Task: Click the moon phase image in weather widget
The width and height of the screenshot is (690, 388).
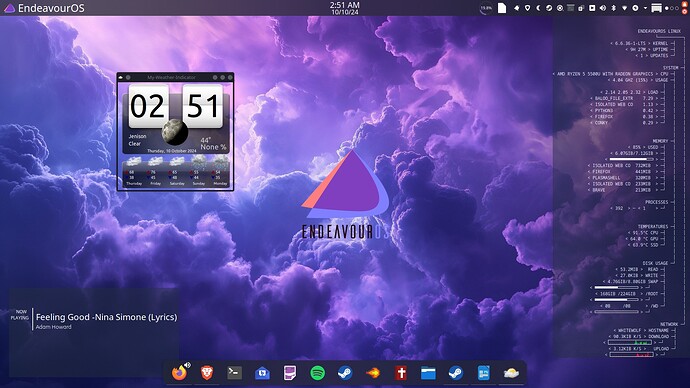Action: [x=175, y=132]
